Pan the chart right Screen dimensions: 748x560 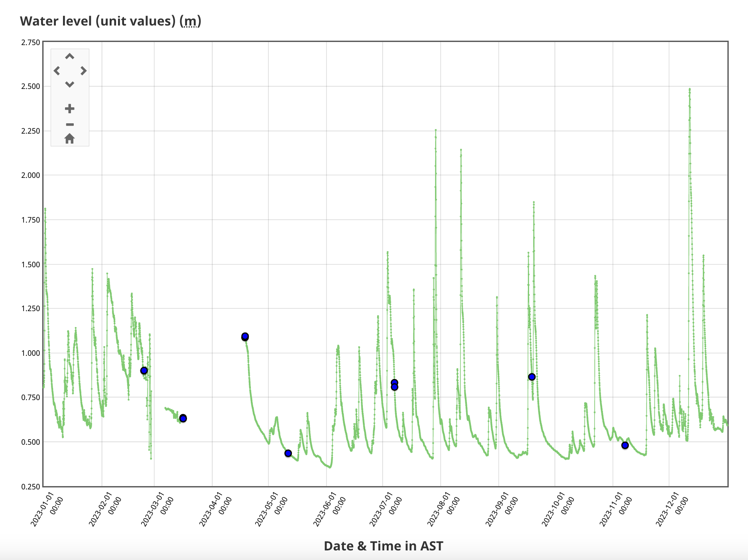pos(83,71)
